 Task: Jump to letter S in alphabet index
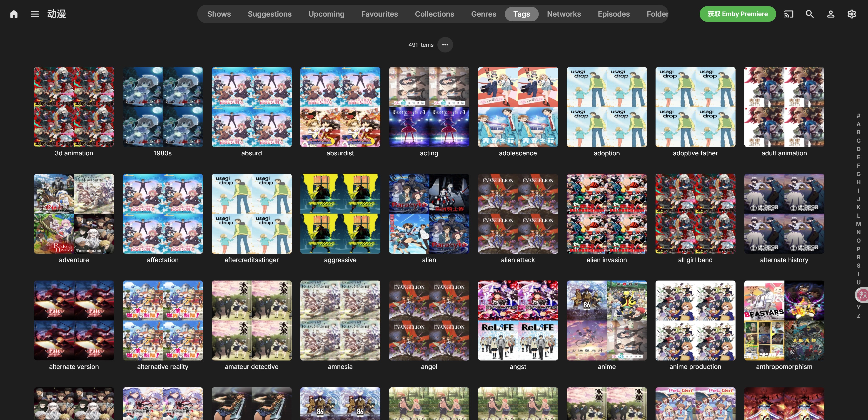tap(858, 265)
